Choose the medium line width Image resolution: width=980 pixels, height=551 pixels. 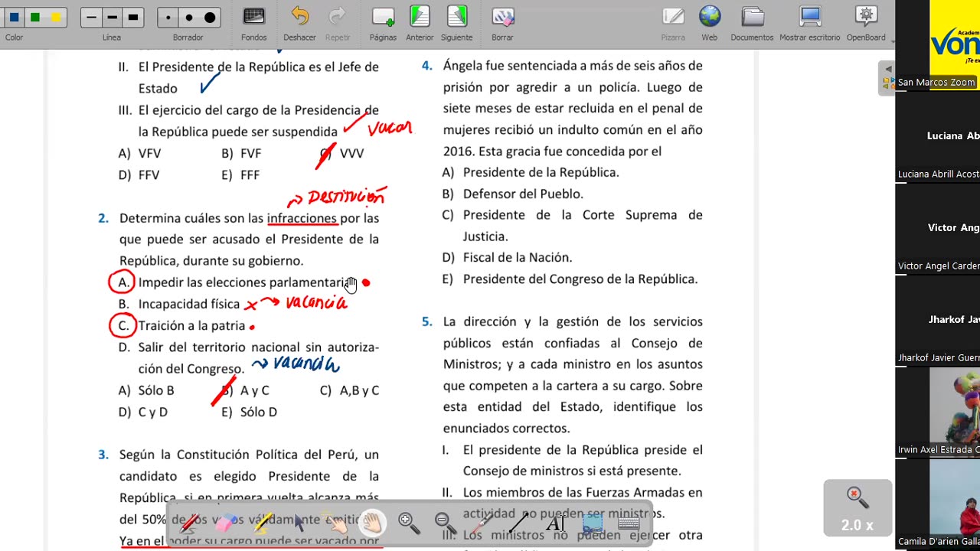coord(112,17)
